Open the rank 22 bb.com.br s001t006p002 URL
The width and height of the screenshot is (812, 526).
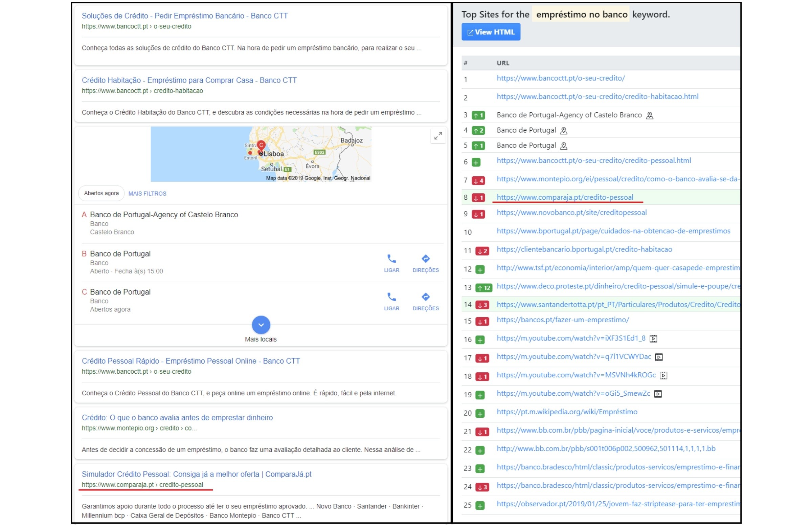pyautogui.click(x=606, y=449)
